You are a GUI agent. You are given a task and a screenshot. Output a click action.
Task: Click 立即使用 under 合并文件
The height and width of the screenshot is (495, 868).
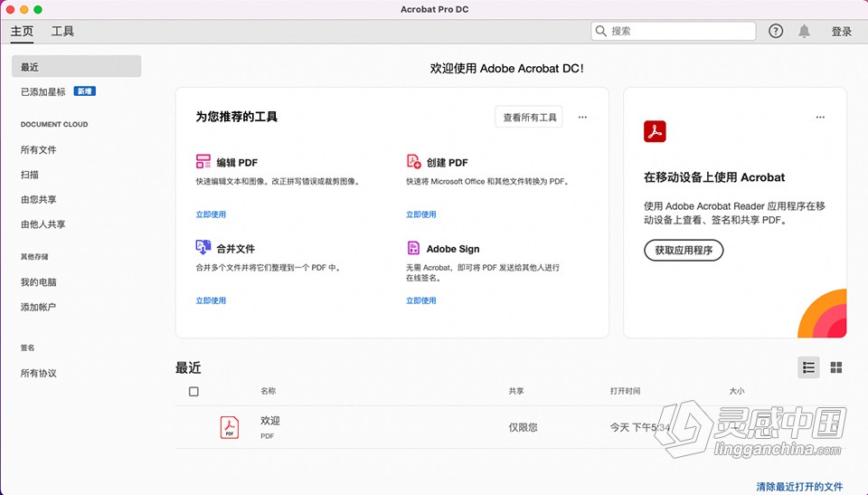coord(211,300)
